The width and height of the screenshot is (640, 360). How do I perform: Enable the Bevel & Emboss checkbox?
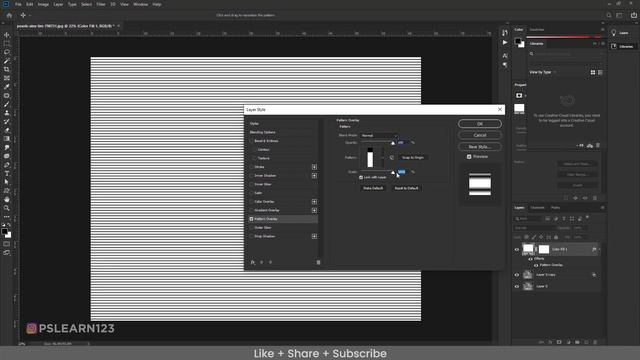251,141
